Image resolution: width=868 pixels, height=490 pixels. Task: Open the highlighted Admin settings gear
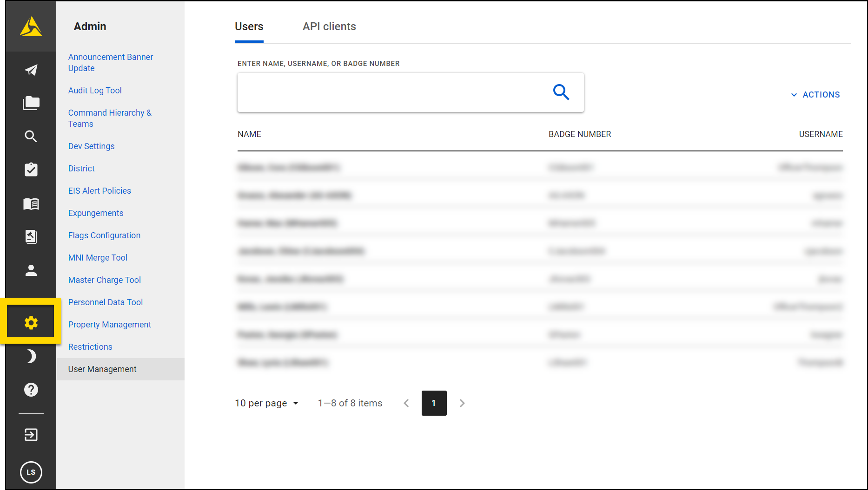(31, 322)
